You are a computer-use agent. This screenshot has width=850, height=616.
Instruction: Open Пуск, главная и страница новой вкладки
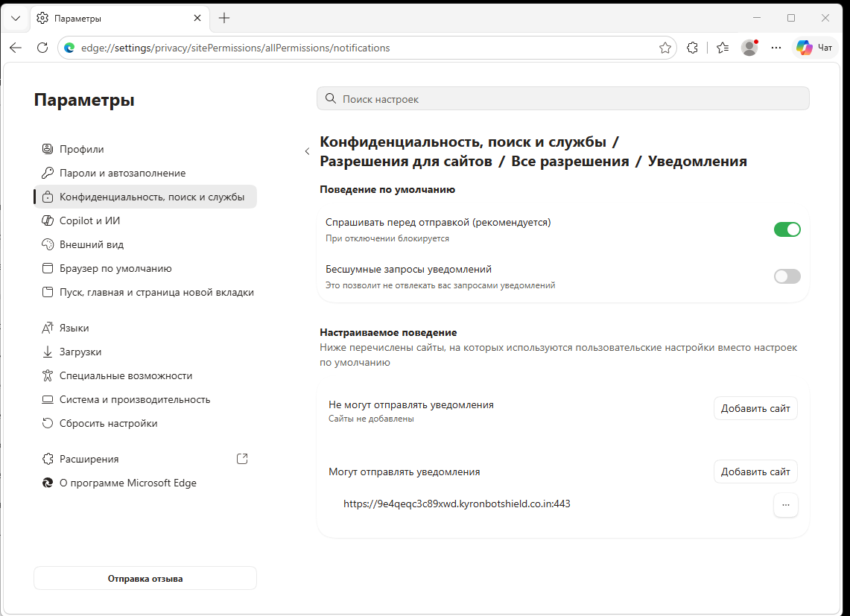(x=145, y=292)
